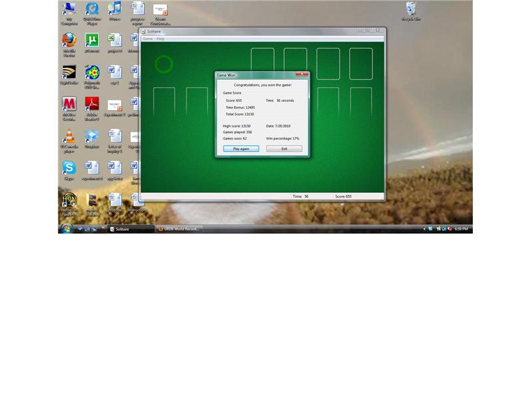Show hidden system tray icons arrow
The image size is (532, 399).
pos(424,229)
